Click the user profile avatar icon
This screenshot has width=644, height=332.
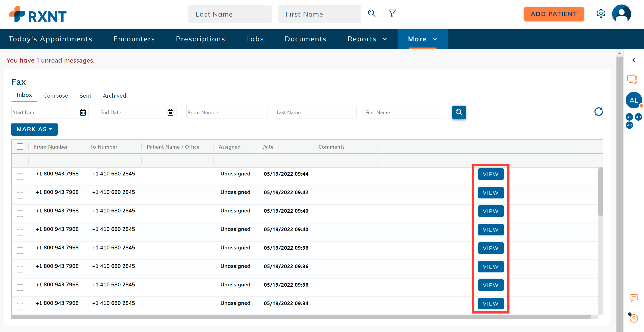pos(621,14)
